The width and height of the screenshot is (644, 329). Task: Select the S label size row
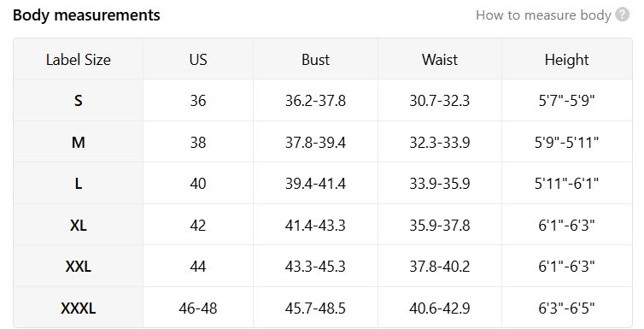[x=323, y=100]
